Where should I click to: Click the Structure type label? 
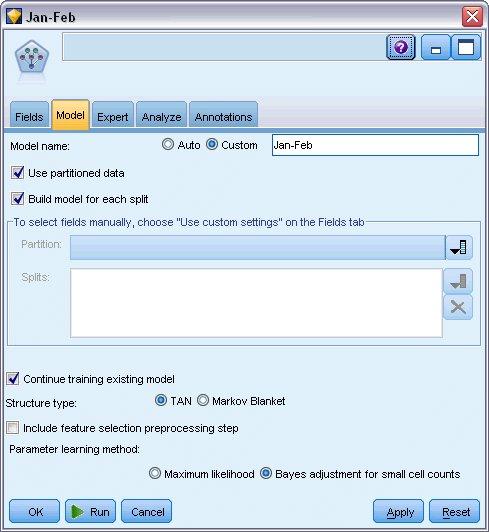tap(41, 403)
